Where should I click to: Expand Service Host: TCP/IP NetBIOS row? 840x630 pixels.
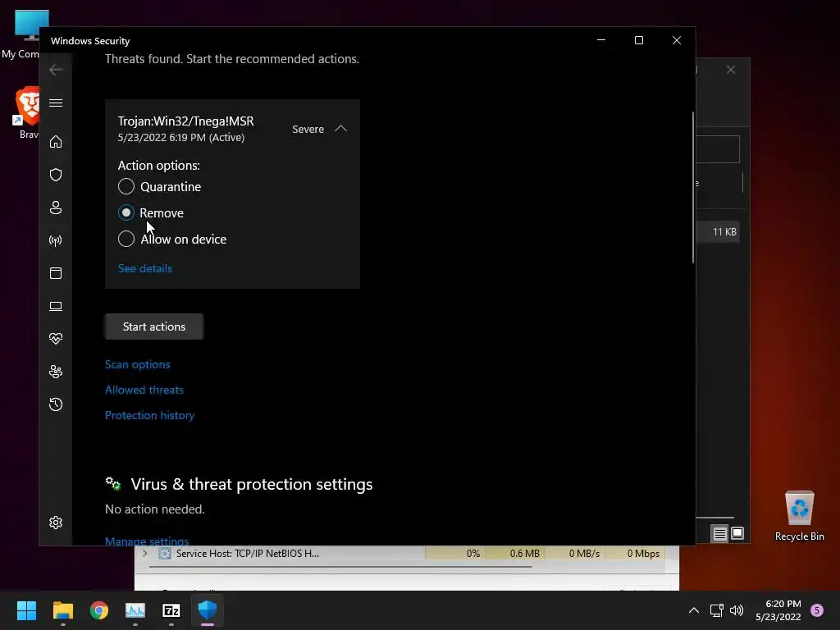point(144,554)
